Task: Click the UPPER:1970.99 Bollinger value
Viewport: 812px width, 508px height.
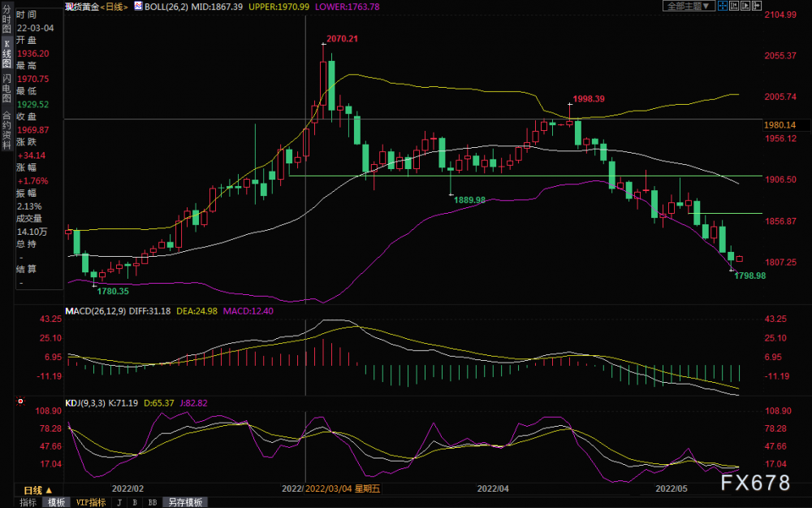Action: point(279,7)
